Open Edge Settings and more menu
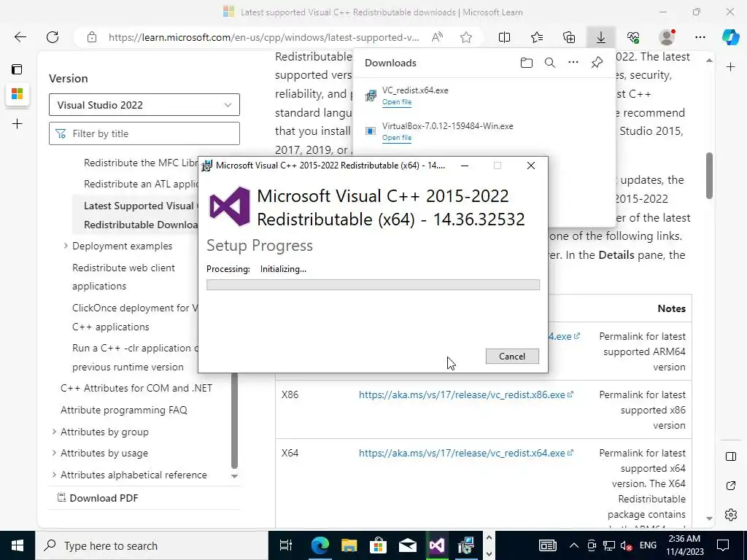Screen dimensions: 747x560 [700, 37]
